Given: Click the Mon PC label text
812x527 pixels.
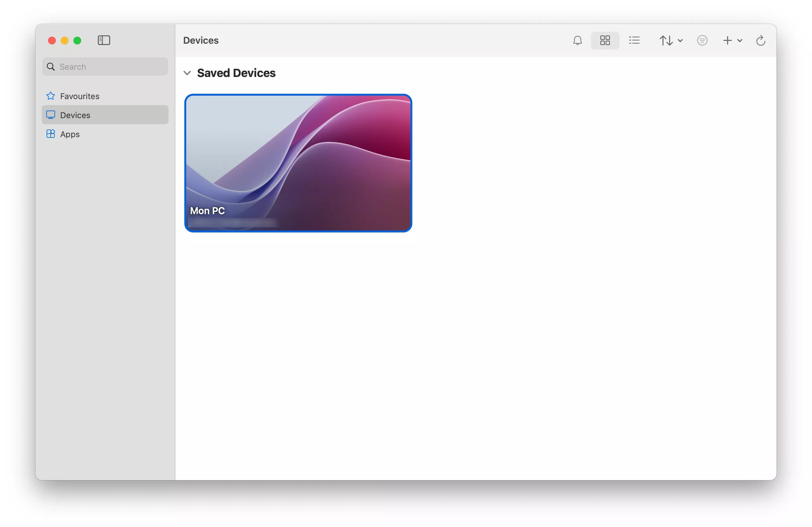Looking at the screenshot, I should tap(207, 211).
